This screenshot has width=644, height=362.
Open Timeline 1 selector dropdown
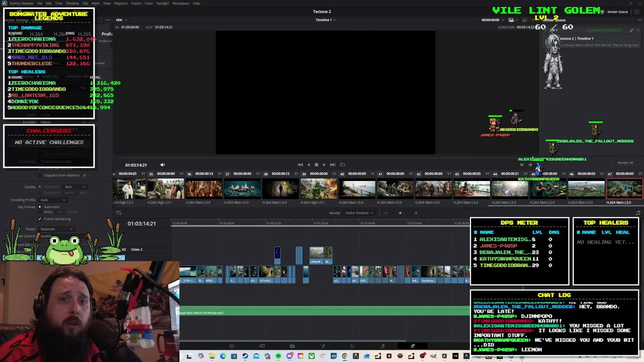326,20
